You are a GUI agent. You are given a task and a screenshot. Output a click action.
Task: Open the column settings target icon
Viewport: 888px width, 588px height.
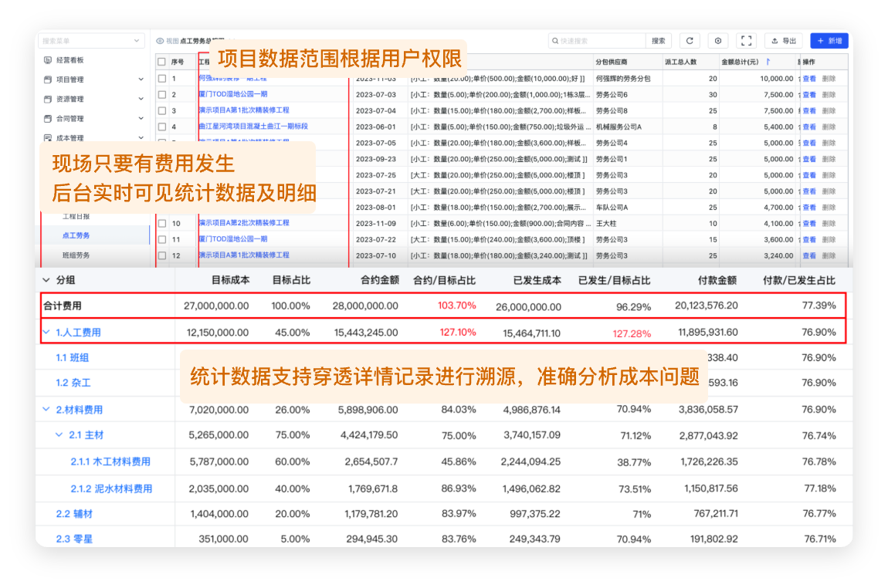pos(717,41)
